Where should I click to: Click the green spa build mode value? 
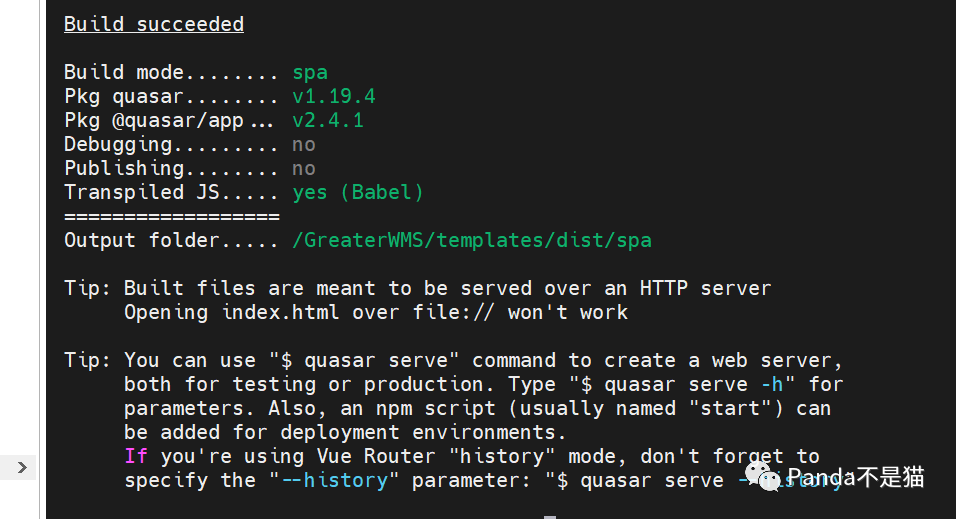[309, 72]
